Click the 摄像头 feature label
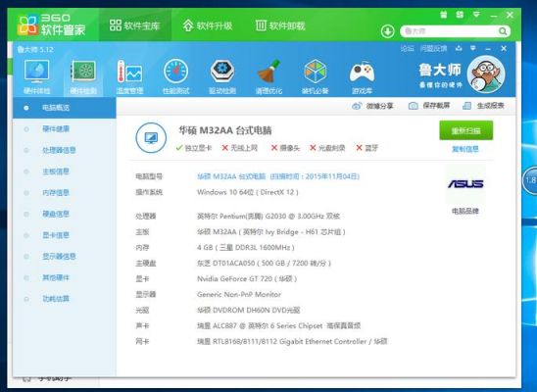 pos(285,148)
